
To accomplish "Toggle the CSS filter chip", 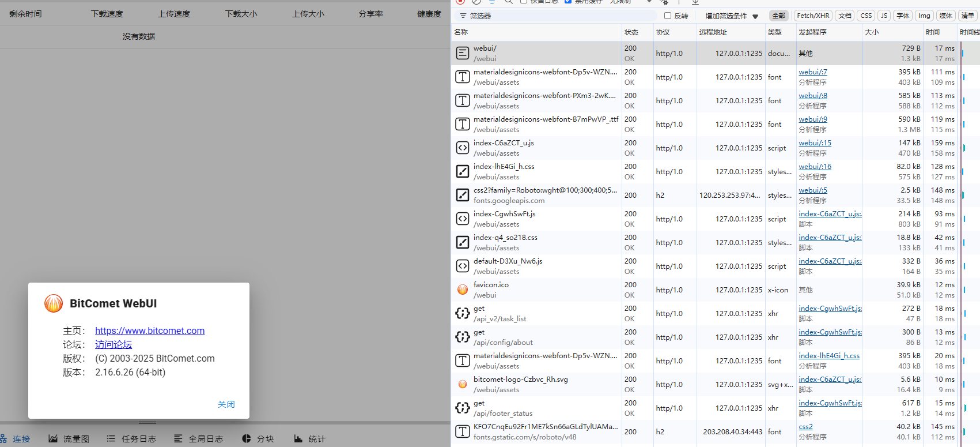I will pos(866,16).
